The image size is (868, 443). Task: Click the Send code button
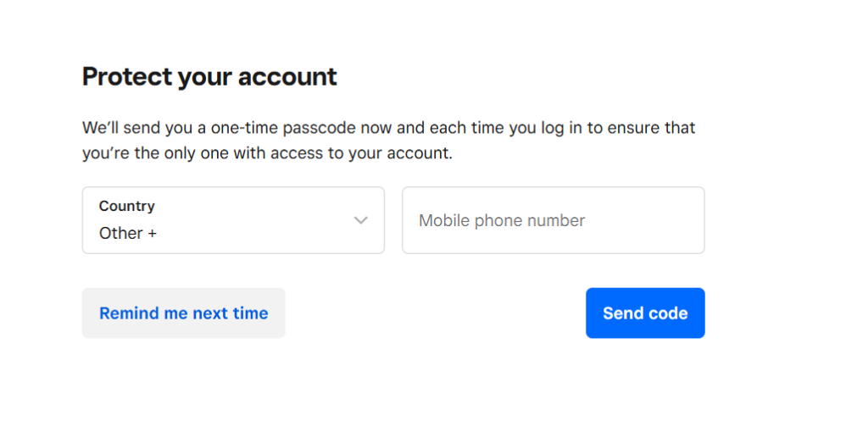(645, 313)
